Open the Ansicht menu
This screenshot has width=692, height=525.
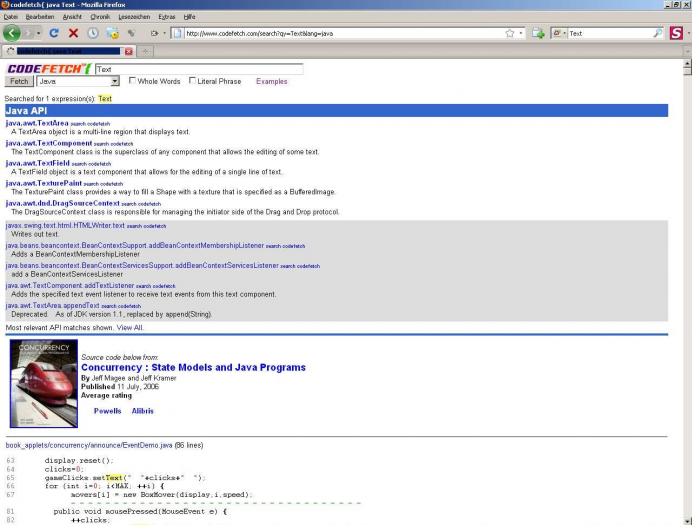point(72,17)
